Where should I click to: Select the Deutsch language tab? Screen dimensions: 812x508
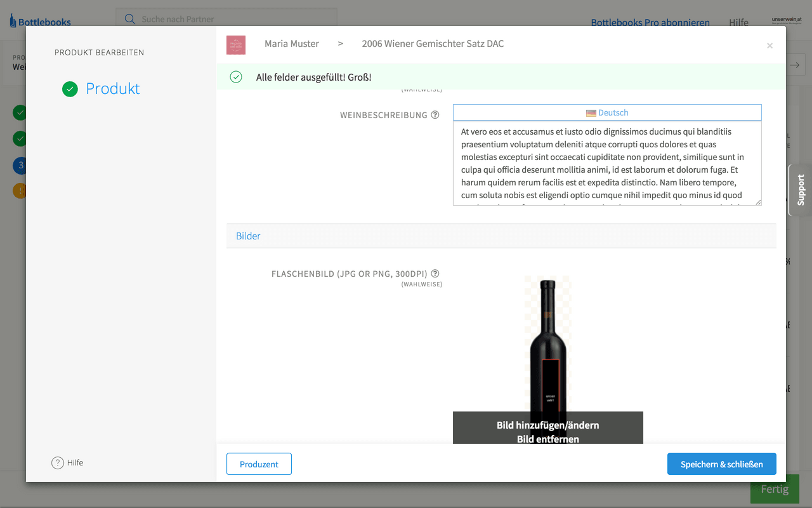tap(607, 112)
